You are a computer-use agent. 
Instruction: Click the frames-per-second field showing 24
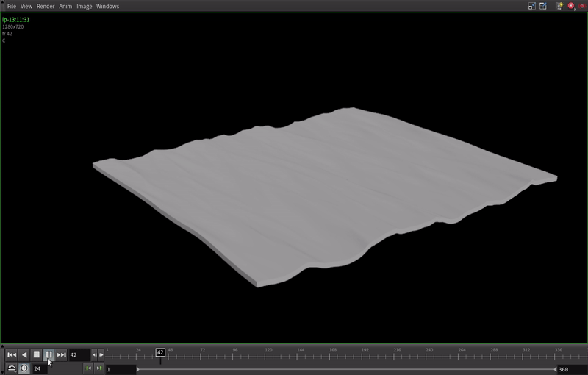pos(40,368)
